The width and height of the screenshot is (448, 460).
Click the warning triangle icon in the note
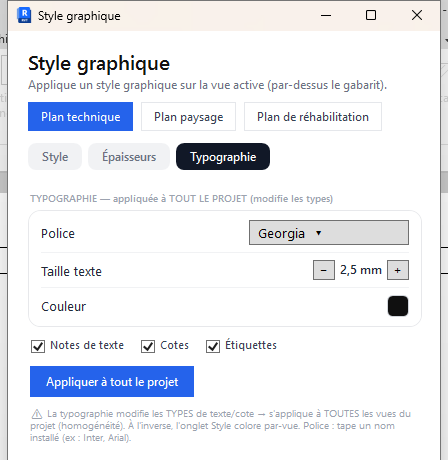[x=37, y=414]
